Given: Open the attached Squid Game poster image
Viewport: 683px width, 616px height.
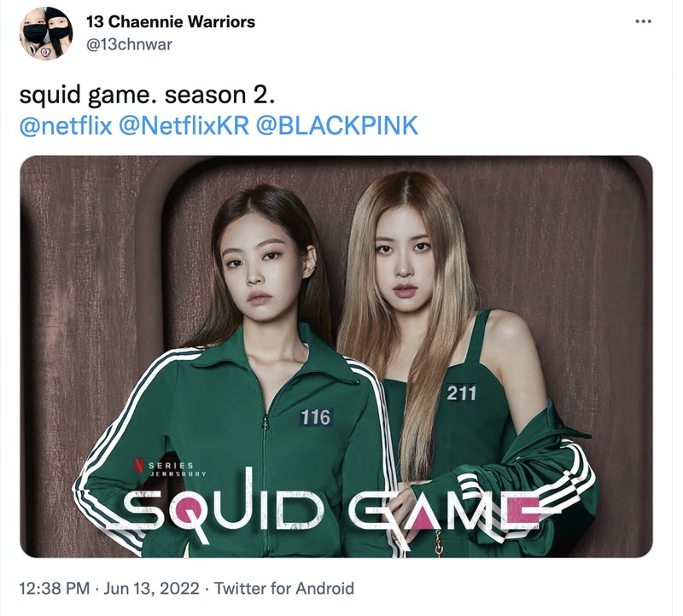Looking at the screenshot, I should pyautogui.click(x=336, y=357).
